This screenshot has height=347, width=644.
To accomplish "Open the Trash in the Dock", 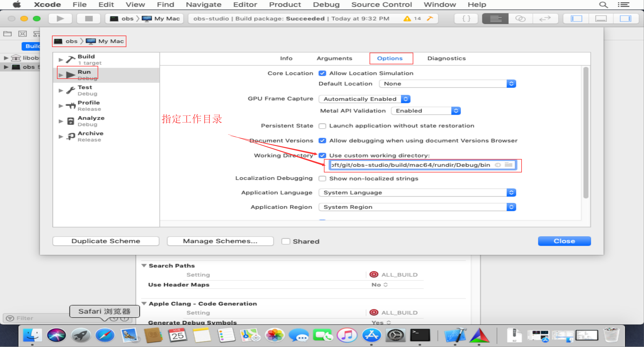I will point(611,335).
